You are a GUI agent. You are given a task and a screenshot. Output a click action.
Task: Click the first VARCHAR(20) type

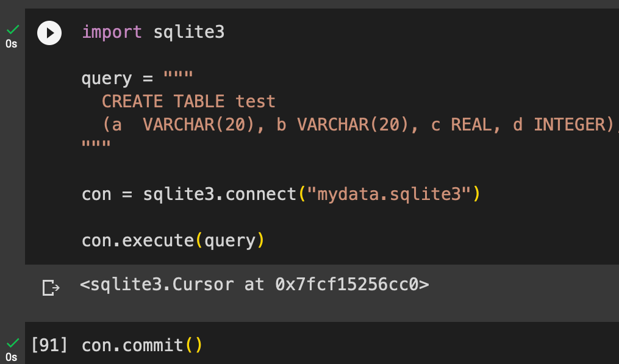pyautogui.click(x=199, y=125)
